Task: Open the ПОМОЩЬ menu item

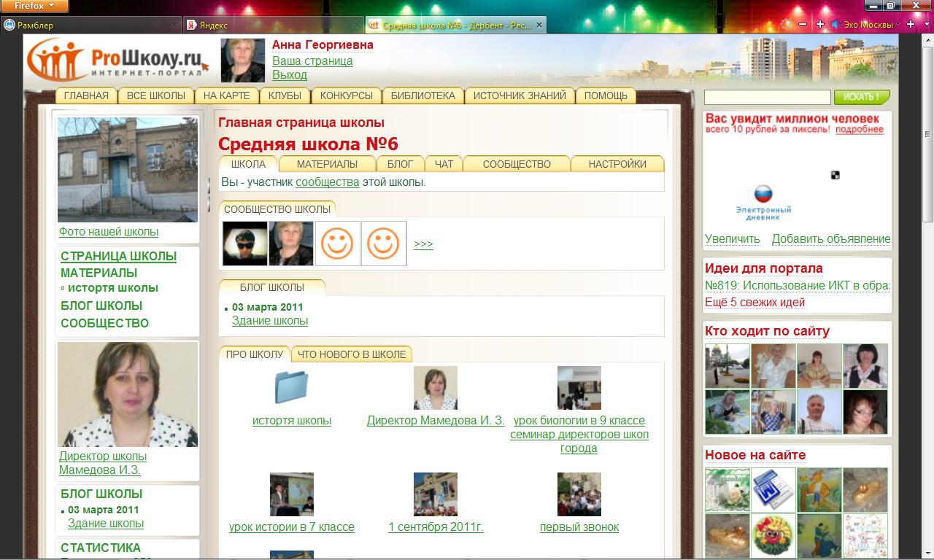Action: coord(606,96)
